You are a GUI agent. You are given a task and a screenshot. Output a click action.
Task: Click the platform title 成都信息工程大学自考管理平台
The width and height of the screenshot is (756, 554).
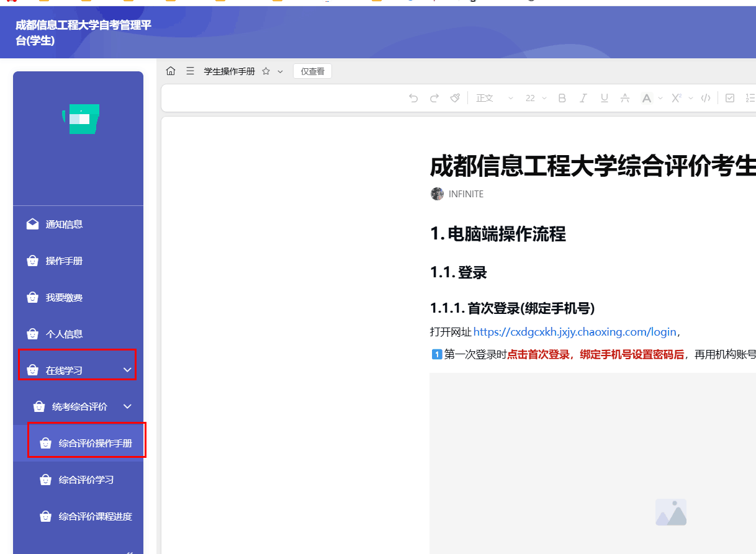(x=83, y=33)
